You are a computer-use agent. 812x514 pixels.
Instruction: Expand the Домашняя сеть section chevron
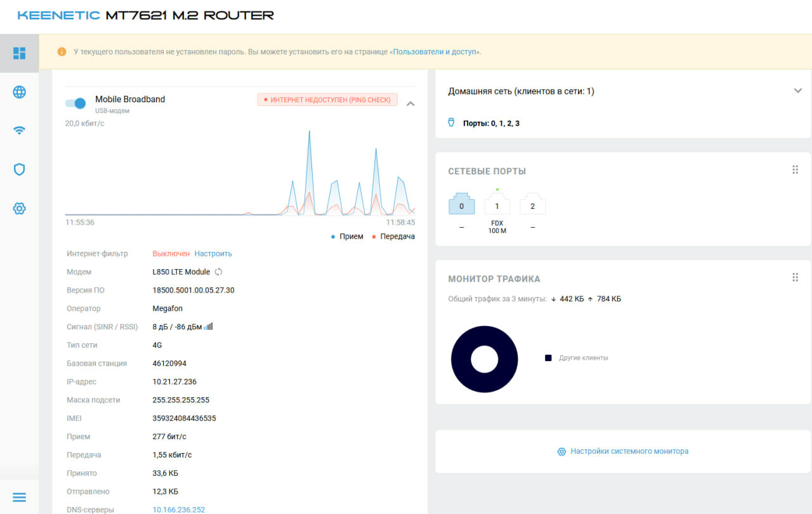point(798,91)
